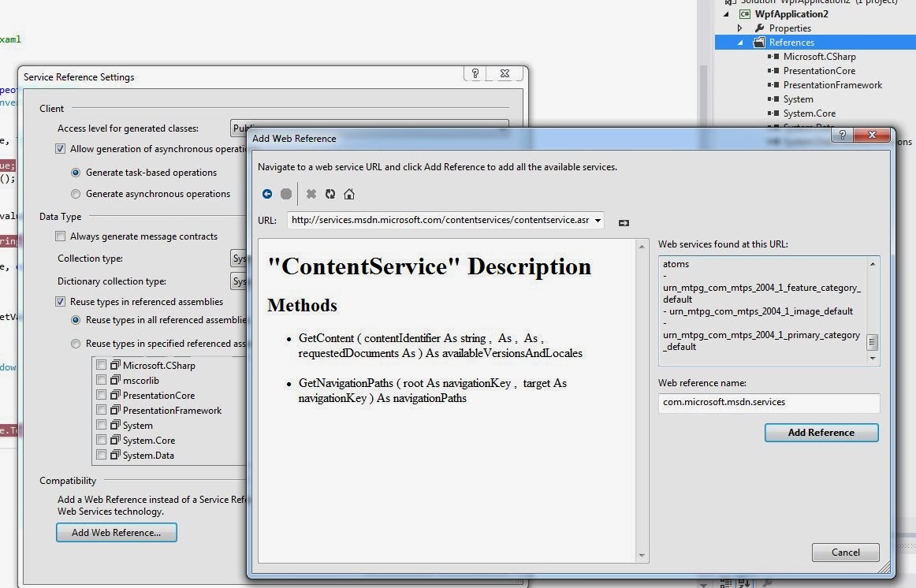This screenshot has width=916, height=588.
Task: Check the System.Data assembly checkbox
Action: [101, 455]
